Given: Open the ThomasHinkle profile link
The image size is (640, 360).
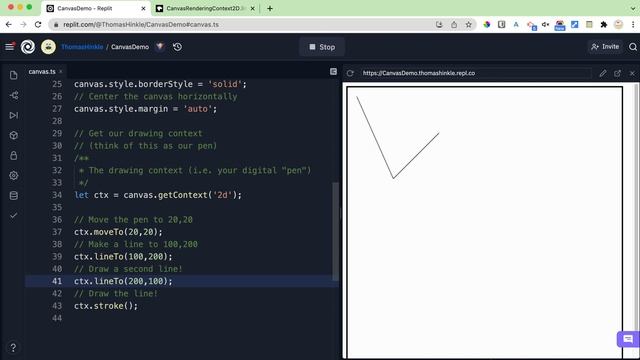Looking at the screenshot, I should [x=82, y=47].
